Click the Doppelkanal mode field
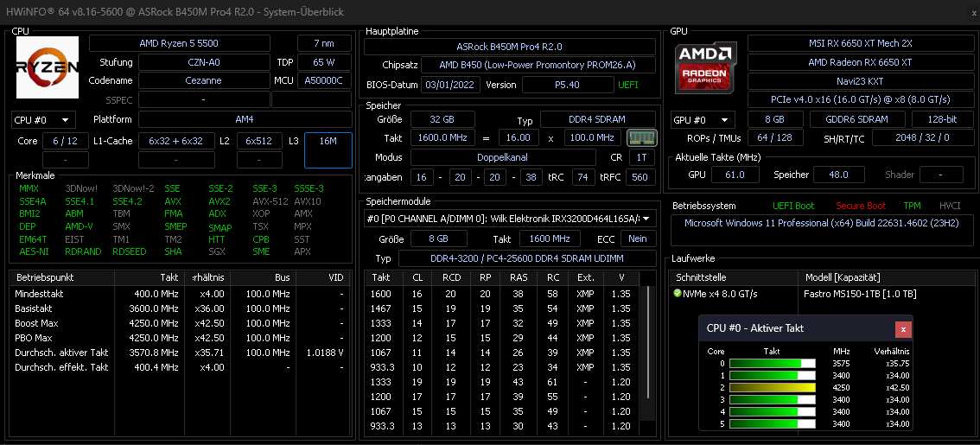 pos(503,157)
